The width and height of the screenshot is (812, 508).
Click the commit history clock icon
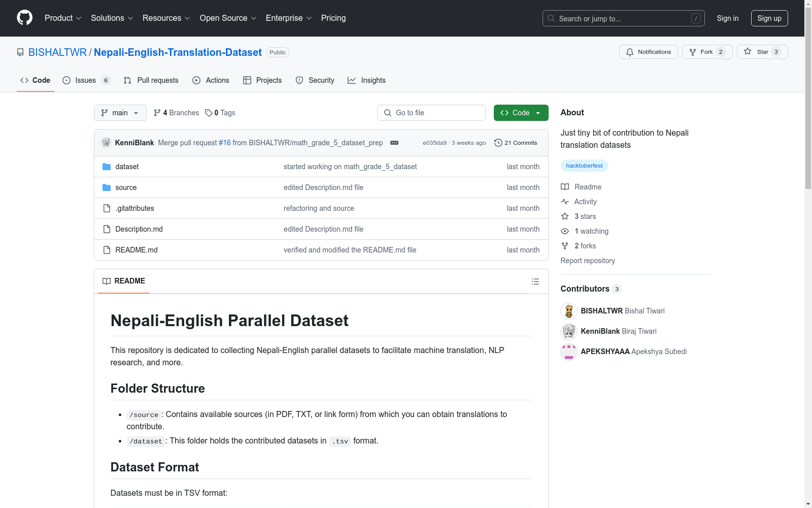point(498,143)
